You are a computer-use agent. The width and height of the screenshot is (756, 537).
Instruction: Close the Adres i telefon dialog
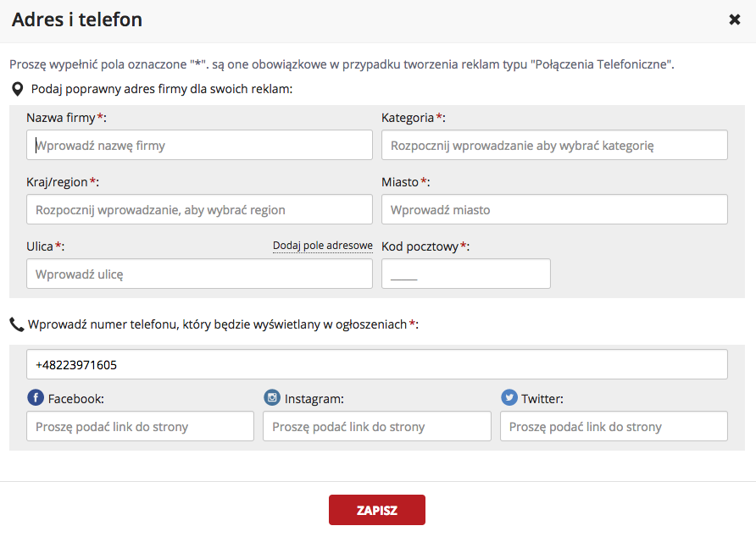734,19
